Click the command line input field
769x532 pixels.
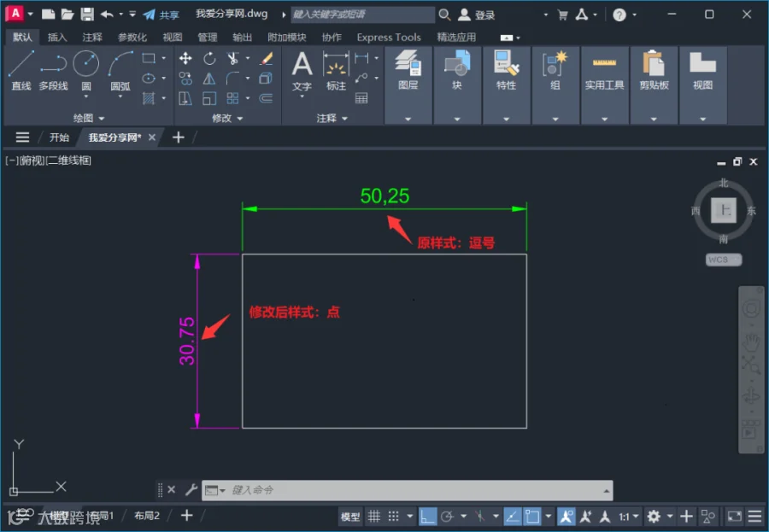(x=407, y=490)
